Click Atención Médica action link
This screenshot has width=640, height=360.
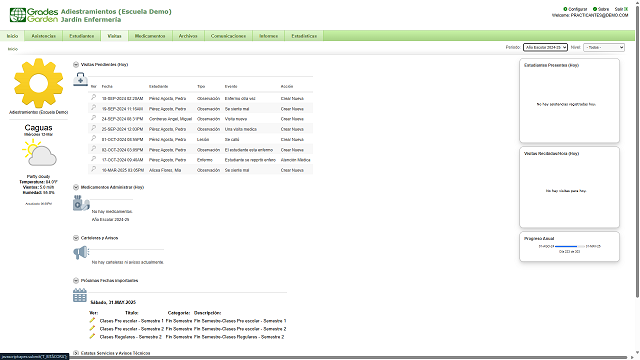click(x=296, y=160)
